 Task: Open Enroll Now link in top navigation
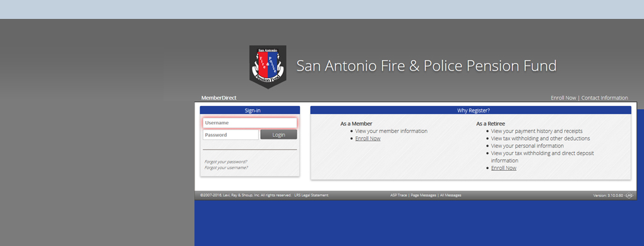pyautogui.click(x=563, y=98)
